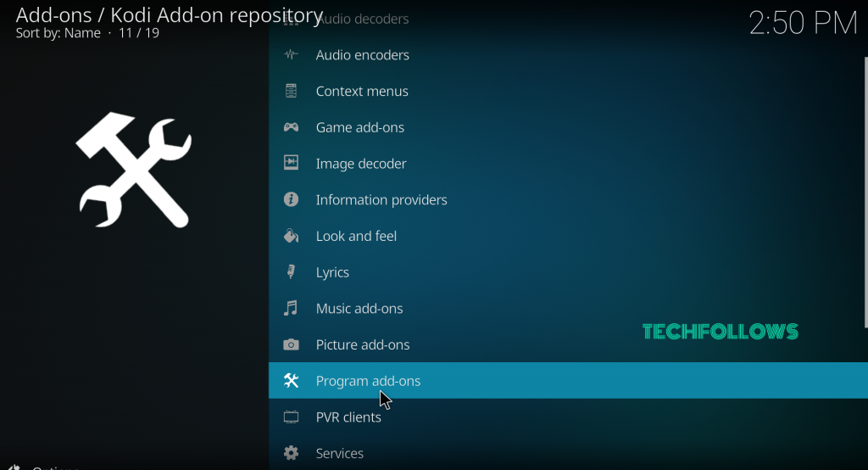
Task: Choose Information providers from the list
Action: pos(568,199)
